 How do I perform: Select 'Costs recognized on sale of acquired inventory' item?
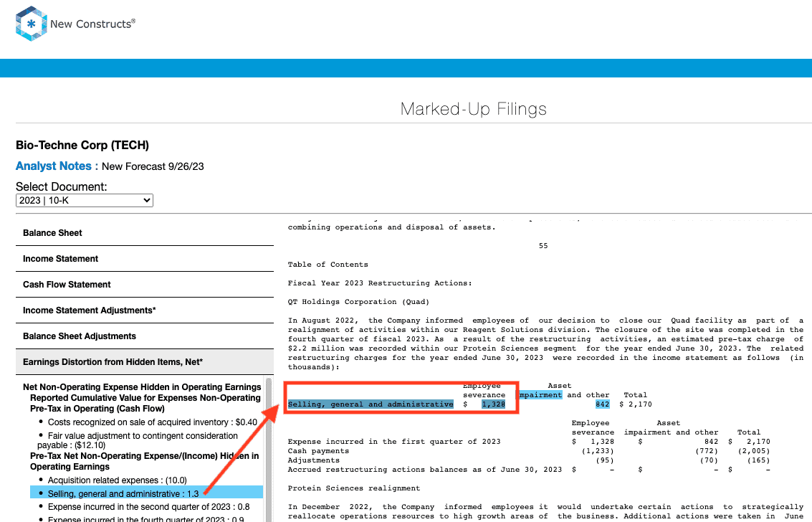(152, 422)
